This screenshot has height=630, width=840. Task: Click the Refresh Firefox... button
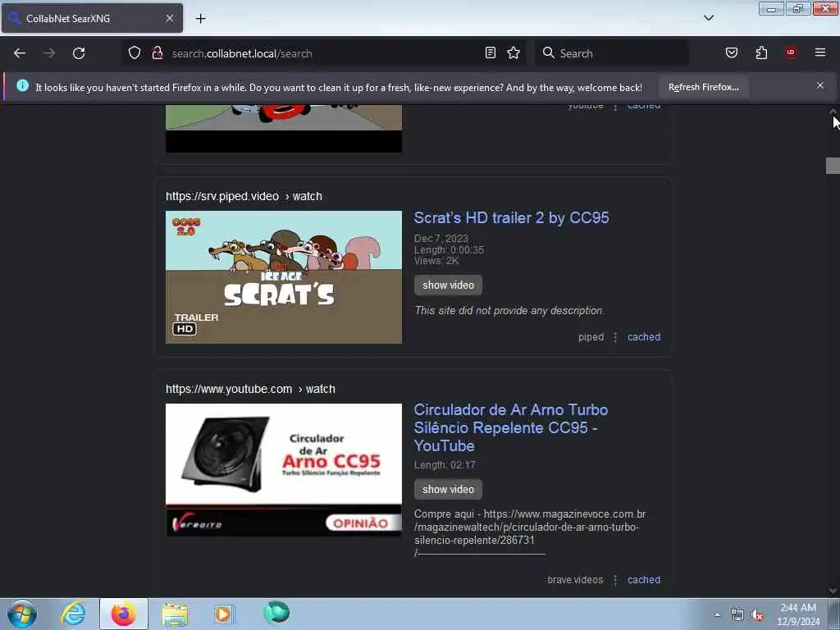coord(703,87)
